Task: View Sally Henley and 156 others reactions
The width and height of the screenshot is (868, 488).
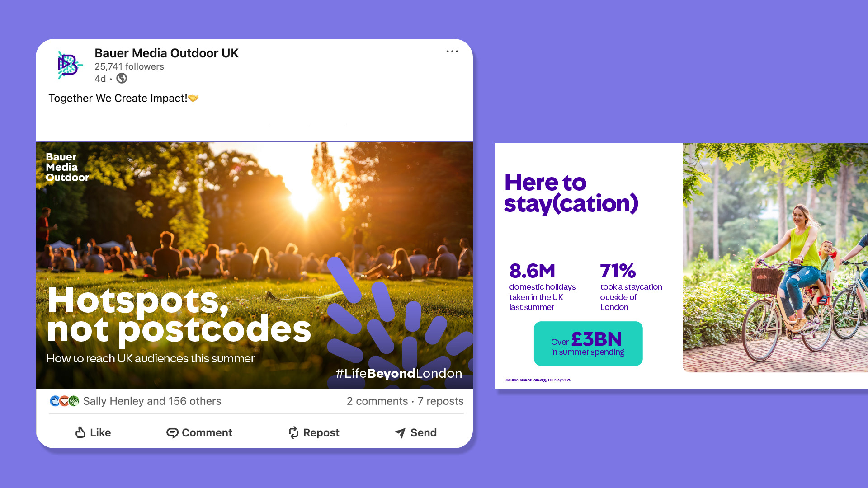Action: tap(152, 401)
